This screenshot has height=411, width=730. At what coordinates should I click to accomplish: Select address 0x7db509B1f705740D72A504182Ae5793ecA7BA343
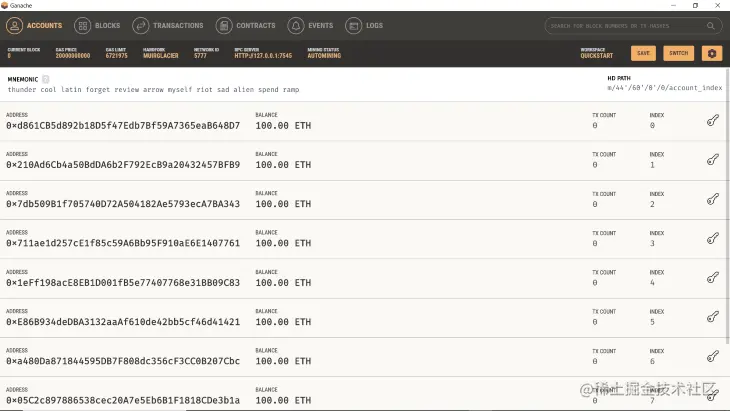pos(123,204)
